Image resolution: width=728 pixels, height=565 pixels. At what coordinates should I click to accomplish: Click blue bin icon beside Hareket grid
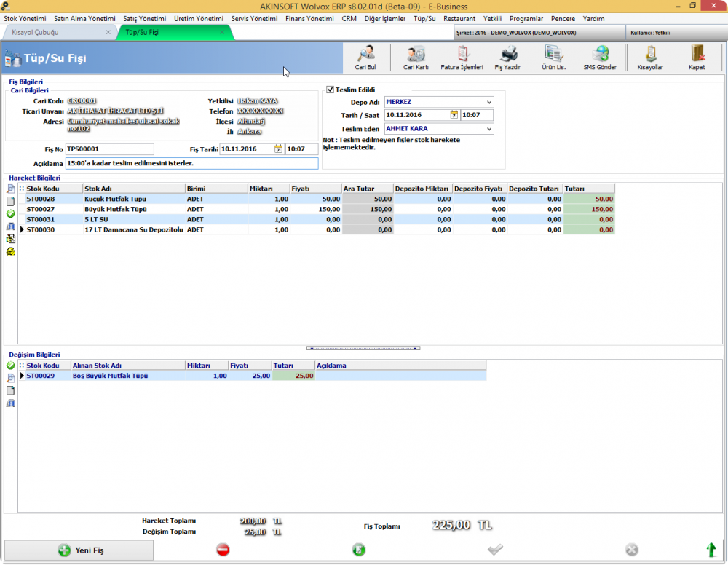[11, 226]
